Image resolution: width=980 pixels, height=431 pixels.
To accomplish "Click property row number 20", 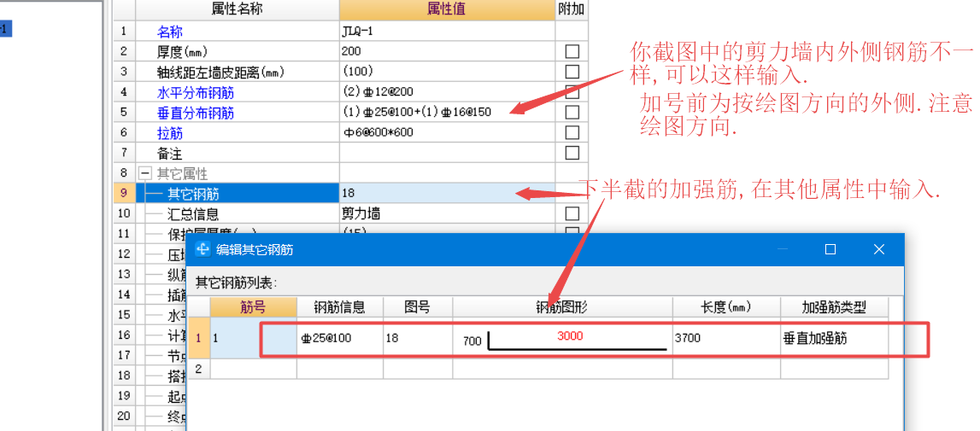I will (124, 416).
